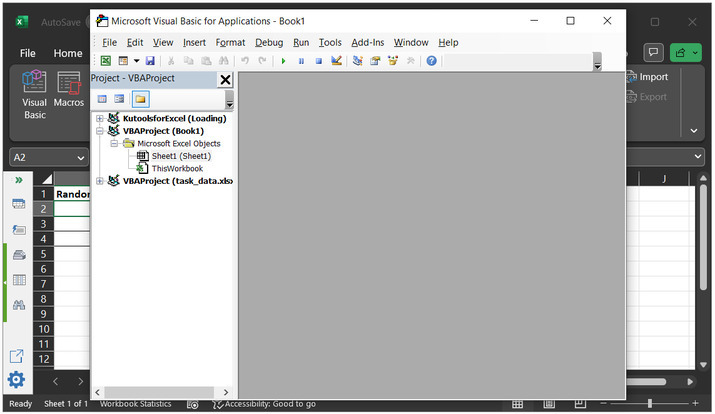Image resolution: width=715 pixels, height=414 pixels.
Task: Run macro with green play icon
Action: [283, 61]
